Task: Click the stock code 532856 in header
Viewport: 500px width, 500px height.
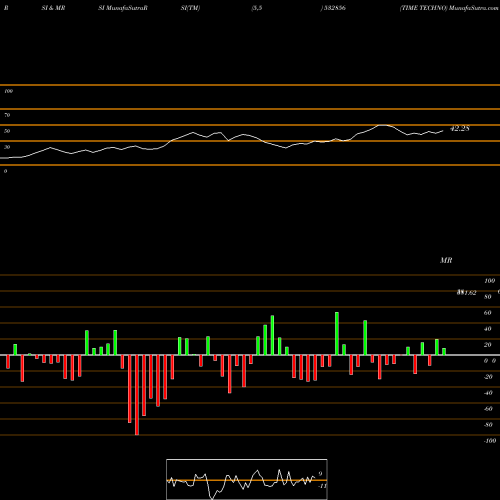Action: click(335, 8)
